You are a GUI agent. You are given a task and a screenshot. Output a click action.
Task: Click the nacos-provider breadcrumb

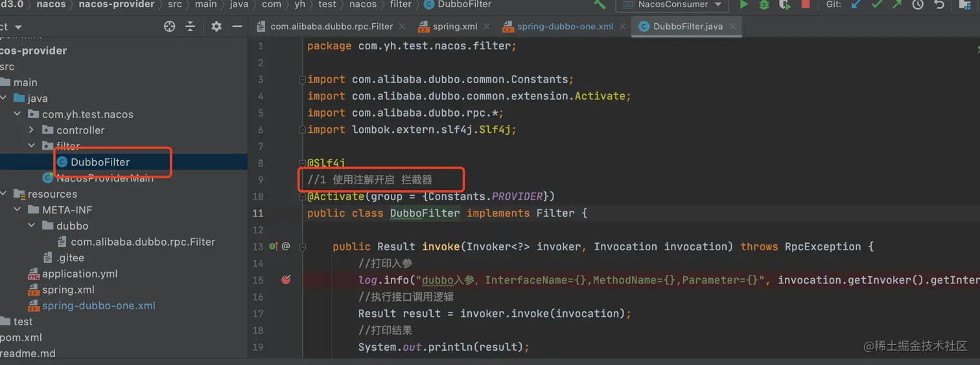pos(117,4)
